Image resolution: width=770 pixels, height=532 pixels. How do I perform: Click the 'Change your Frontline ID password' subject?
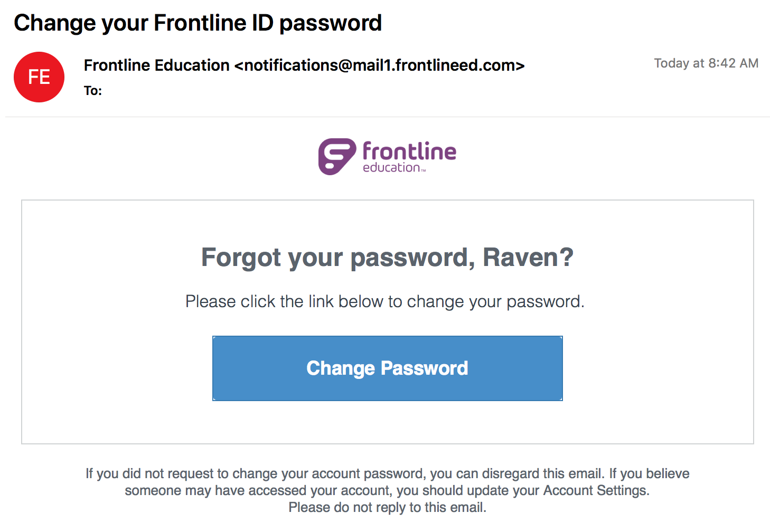pyautogui.click(x=198, y=23)
